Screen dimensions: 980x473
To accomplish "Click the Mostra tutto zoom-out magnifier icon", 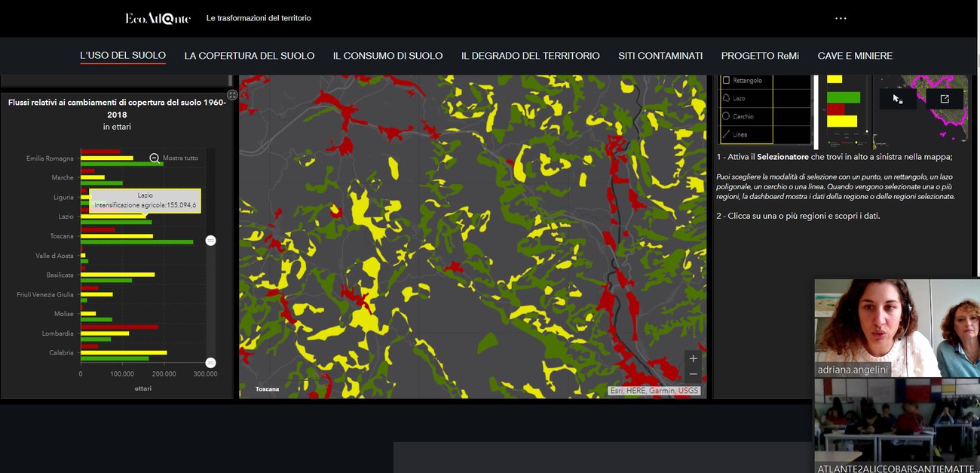I will [x=155, y=158].
